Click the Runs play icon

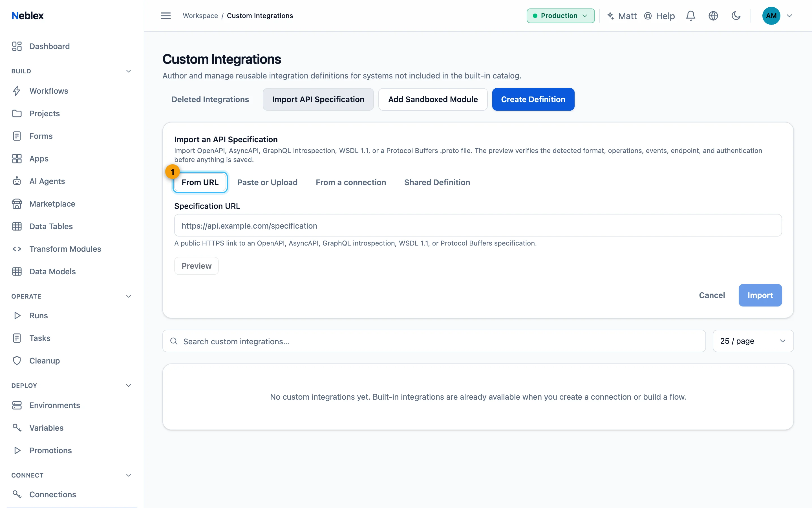[x=17, y=315]
